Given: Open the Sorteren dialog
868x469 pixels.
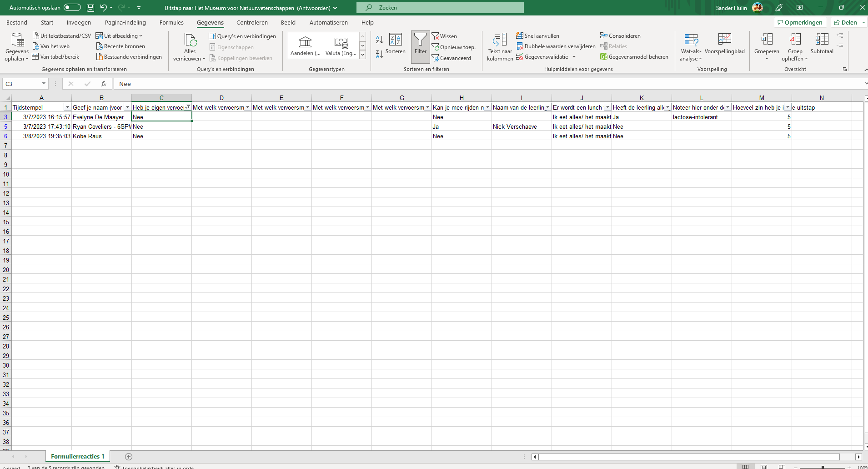Looking at the screenshot, I should 395,44.
